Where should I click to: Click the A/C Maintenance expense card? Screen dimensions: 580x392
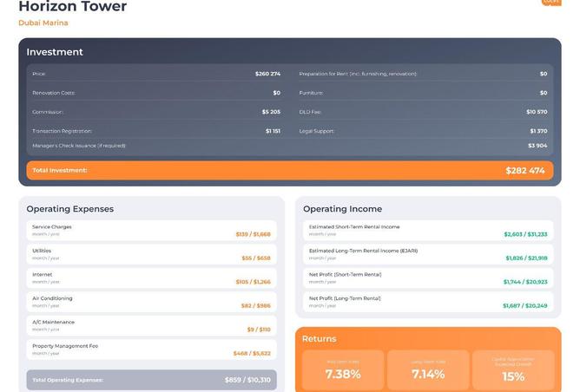(151, 325)
